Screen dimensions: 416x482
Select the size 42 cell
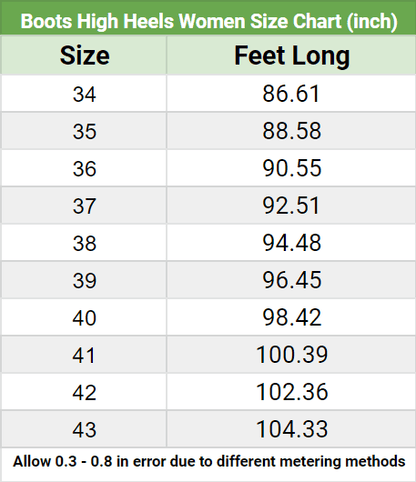click(x=84, y=392)
